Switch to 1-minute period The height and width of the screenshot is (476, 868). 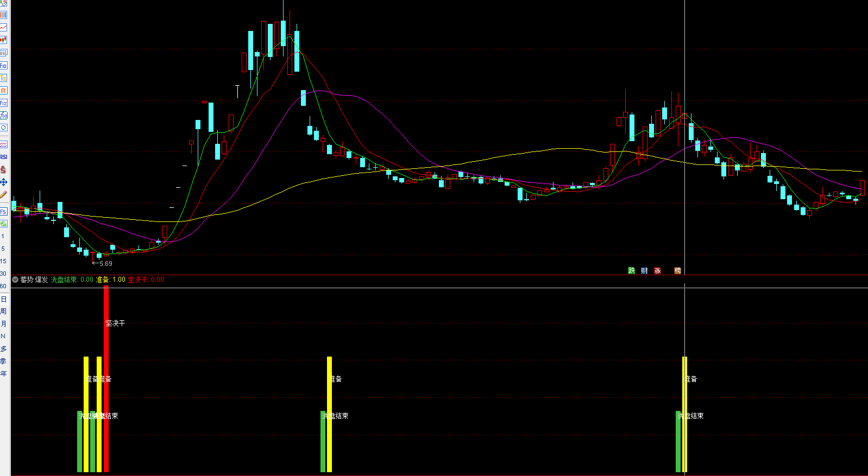point(3,236)
